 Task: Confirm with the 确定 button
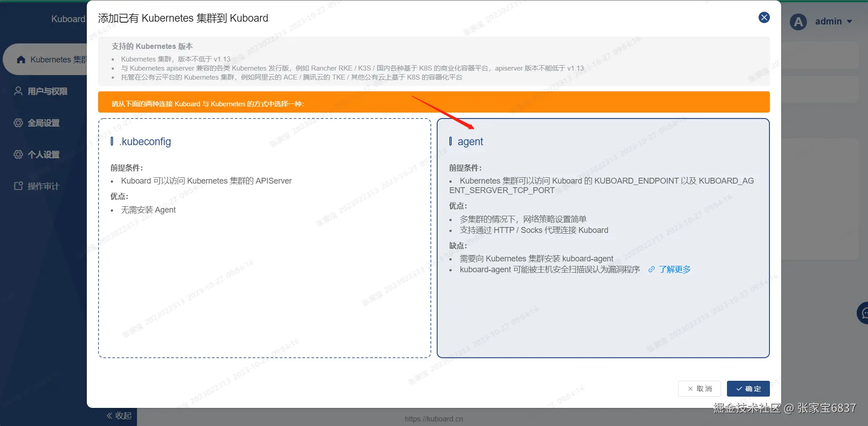(748, 389)
